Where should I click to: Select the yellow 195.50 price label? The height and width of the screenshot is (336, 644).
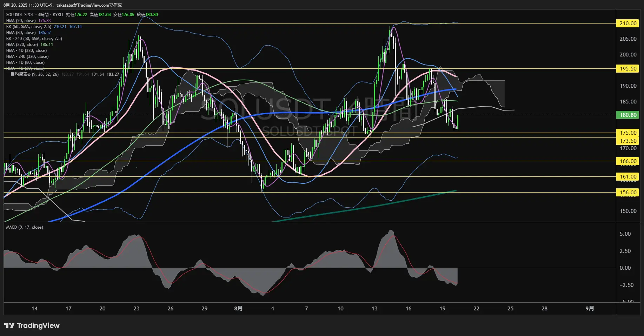coord(628,69)
